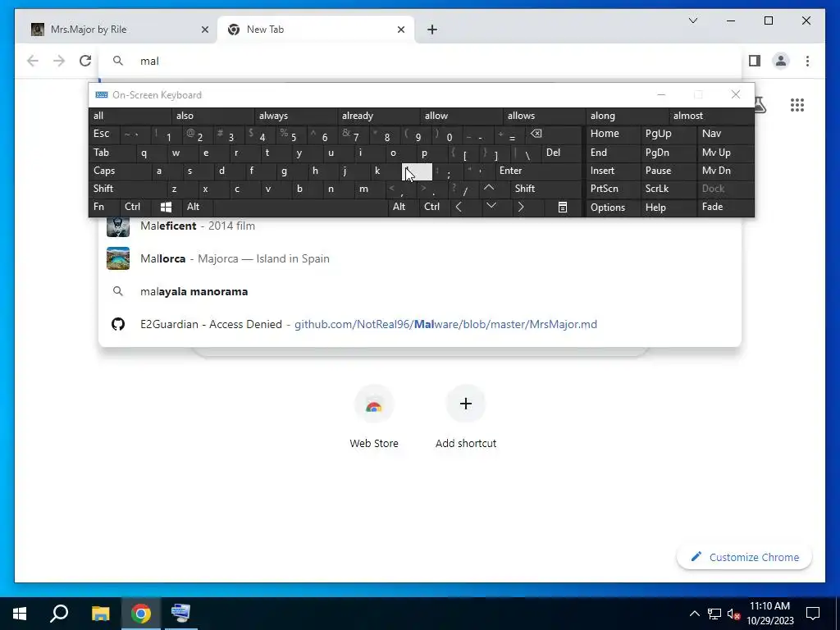840x630 pixels.
Task: Toggle the ScrLk key
Action: [x=668, y=189]
